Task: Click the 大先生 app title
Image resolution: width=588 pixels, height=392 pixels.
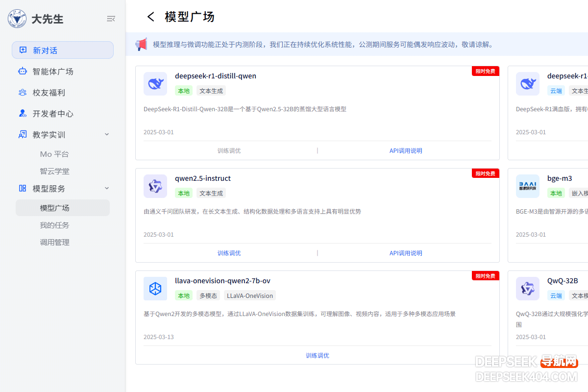Action: 48,19
